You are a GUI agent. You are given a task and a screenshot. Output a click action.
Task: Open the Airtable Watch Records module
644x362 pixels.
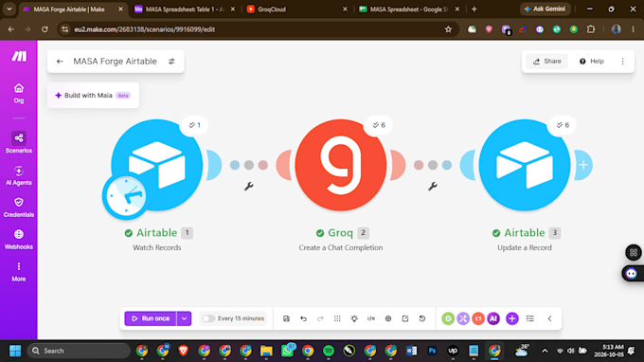coord(157,165)
